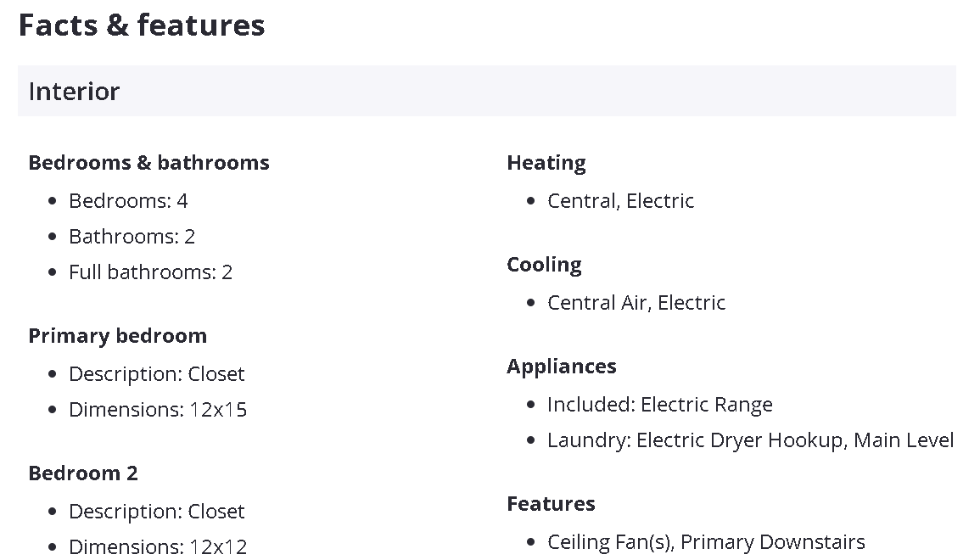Click the Bedroom 2 subheading
The image size is (980, 560).
tap(83, 473)
